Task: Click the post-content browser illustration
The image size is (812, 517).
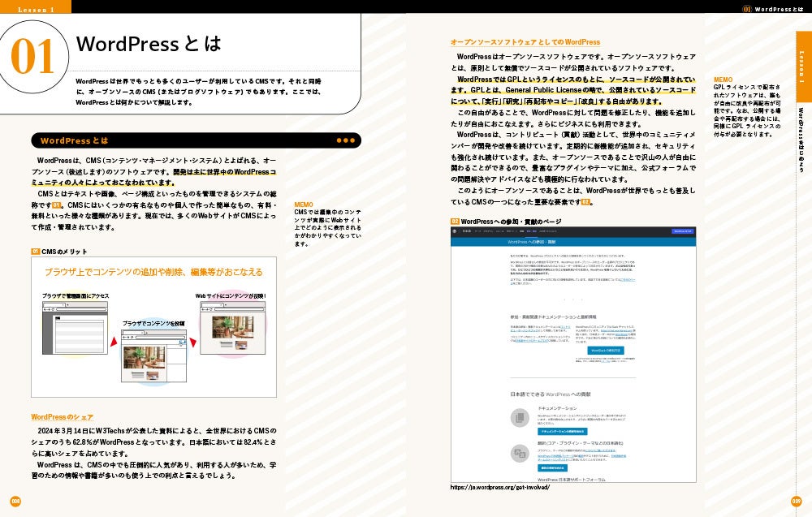Action: (x=153, y=358)
